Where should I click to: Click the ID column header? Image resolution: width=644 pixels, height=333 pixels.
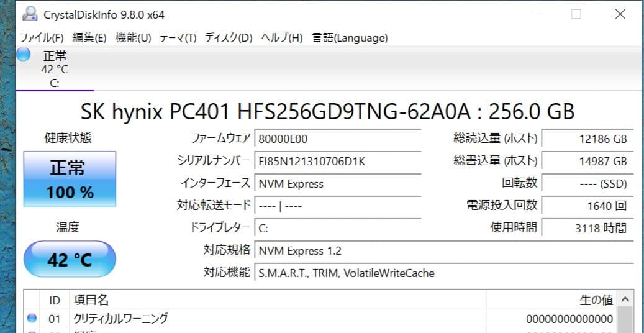pos(55,300)
